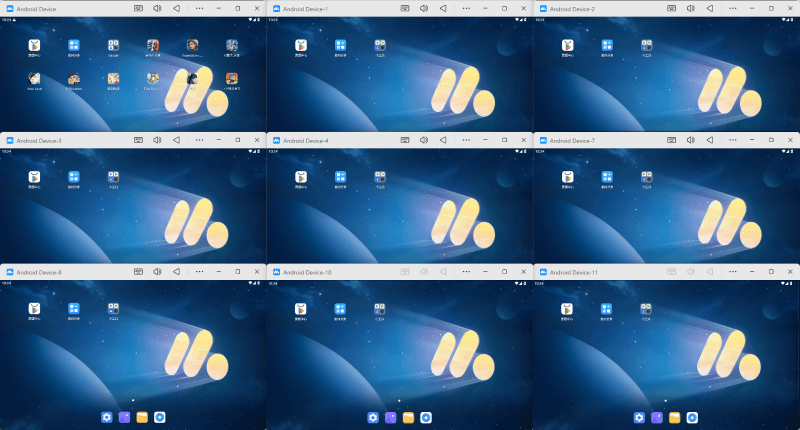This screenshot has height=430, width=800.
Task: Click the back triangle in the Android Device window
Action: tap(176, 9)
